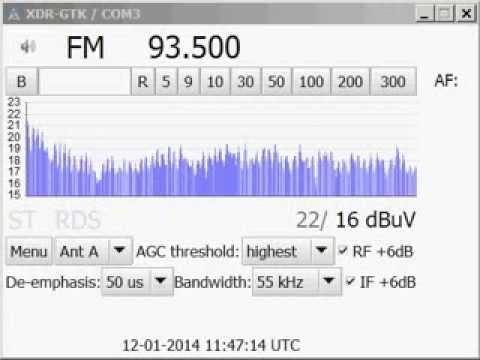
Task: Select the 100 step button
Action: (311, 82)
